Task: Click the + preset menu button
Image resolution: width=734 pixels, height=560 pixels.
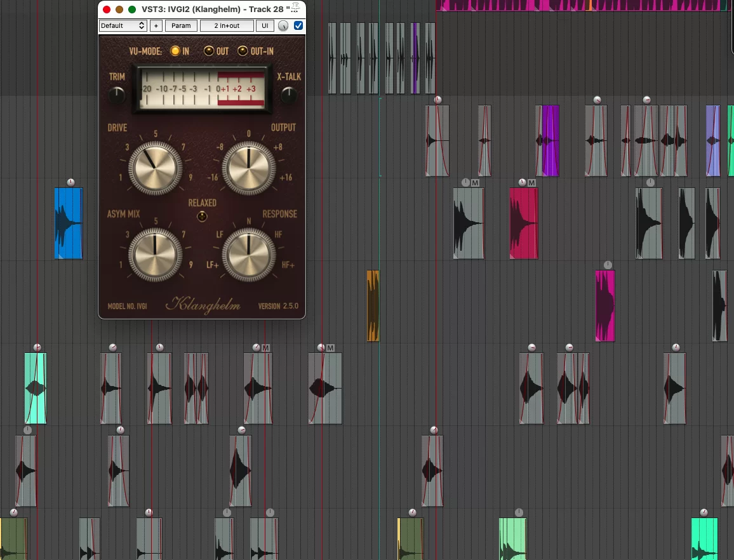Action: [156, 26]
